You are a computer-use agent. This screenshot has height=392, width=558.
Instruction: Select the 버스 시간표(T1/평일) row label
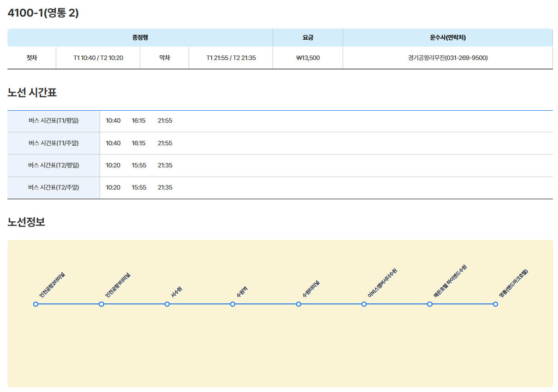pyautogui.click(x=53, y=121)
